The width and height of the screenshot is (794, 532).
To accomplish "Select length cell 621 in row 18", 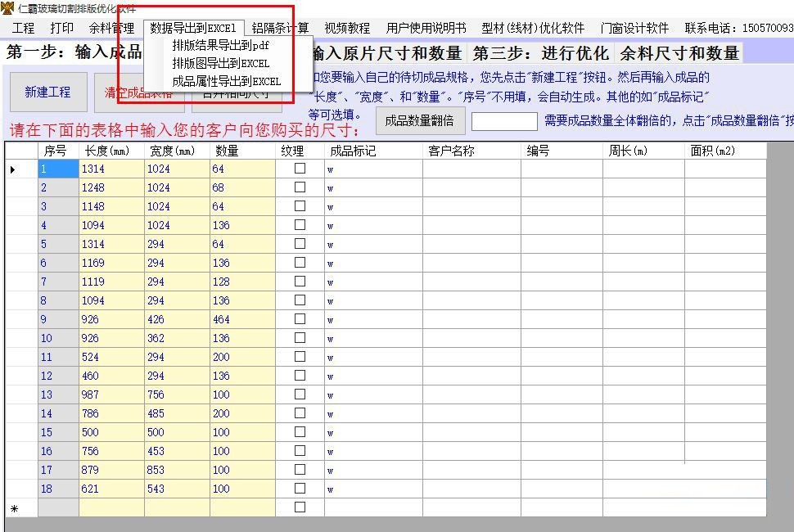I will 112,489.
